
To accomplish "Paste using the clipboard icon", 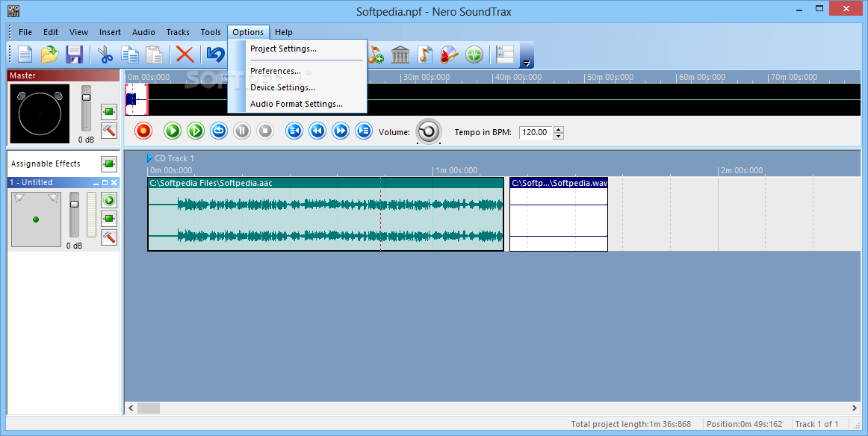I will (155, 54).
